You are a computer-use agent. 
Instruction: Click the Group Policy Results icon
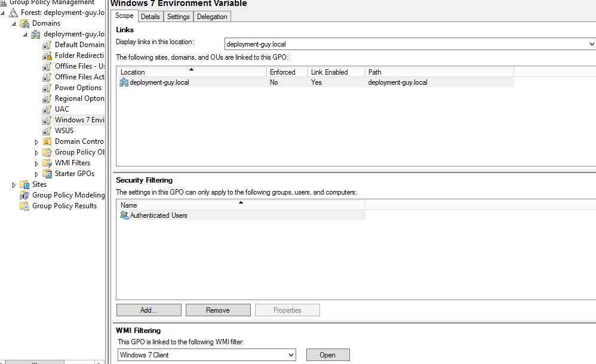point(24,206)
